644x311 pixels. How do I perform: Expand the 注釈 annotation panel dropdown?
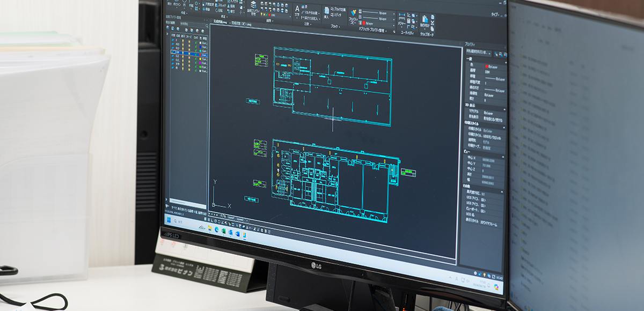(x=307, y=24)
